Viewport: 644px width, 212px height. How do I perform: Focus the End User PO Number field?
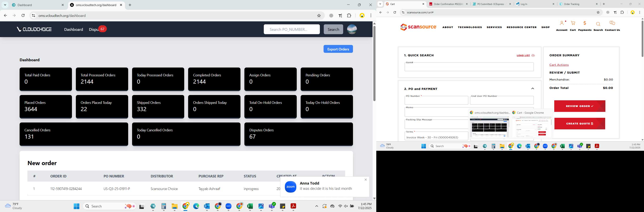pos(502,100)
